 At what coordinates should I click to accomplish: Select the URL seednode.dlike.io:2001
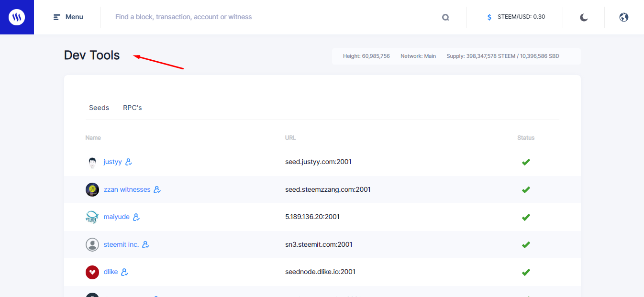click(320, 272)
